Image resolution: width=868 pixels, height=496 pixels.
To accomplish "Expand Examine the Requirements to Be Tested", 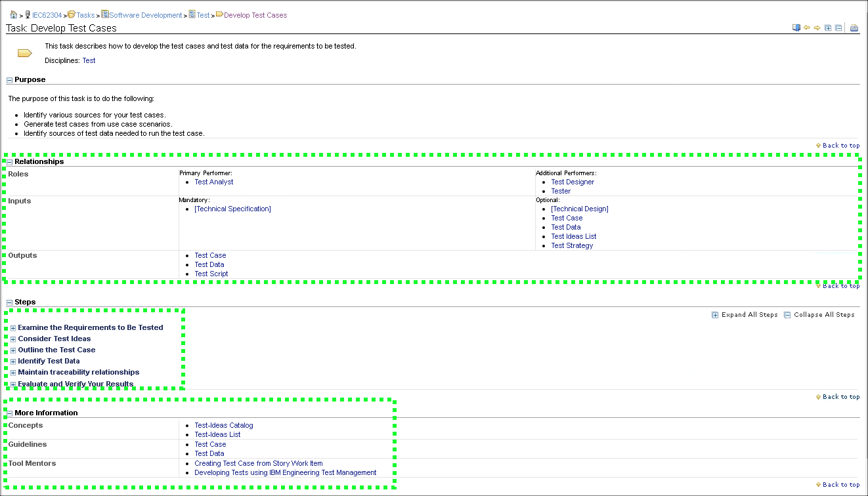I will [13, 328].
